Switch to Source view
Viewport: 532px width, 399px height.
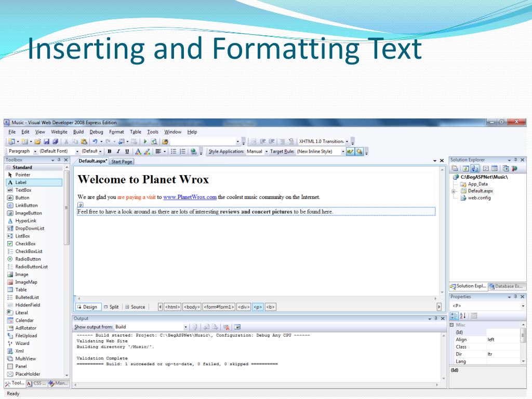tap(135, 307)
